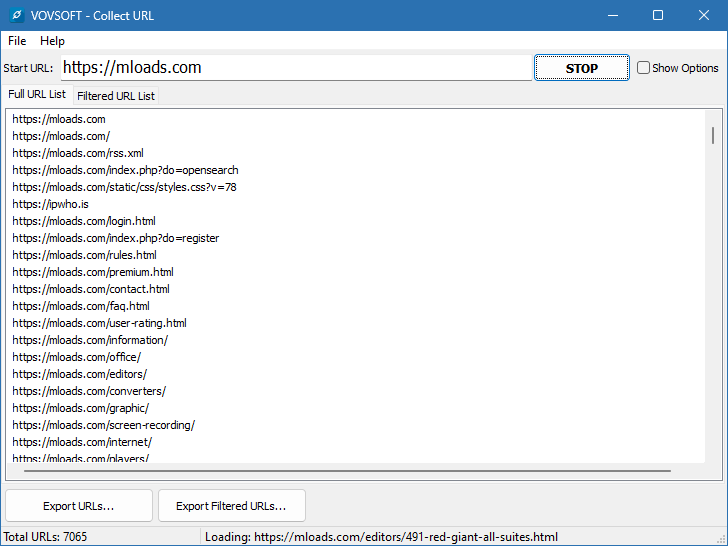This screenshot has height=546, width=728.
Task: Switch to the Filtered URL List tab
Action: pos(116,96)
